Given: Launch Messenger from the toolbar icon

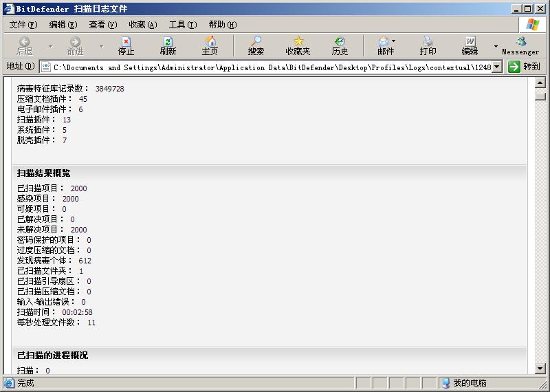Looking at the screenshot, I should [x=520, y=41].
